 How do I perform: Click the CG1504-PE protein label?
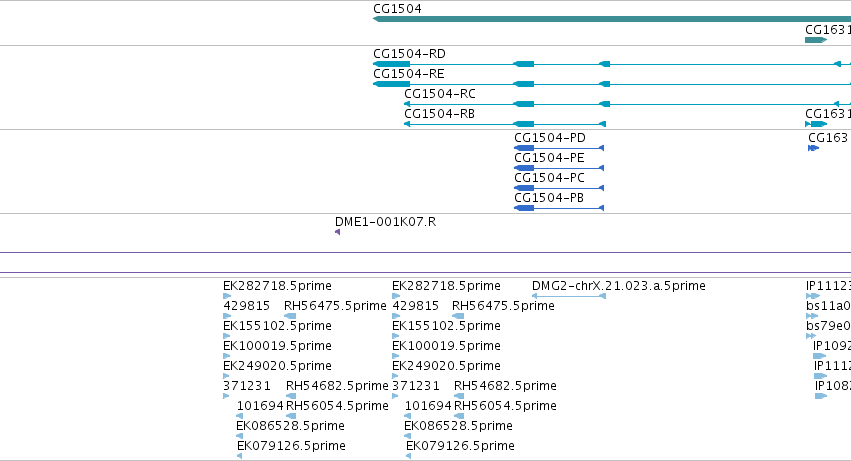[549, 158]
